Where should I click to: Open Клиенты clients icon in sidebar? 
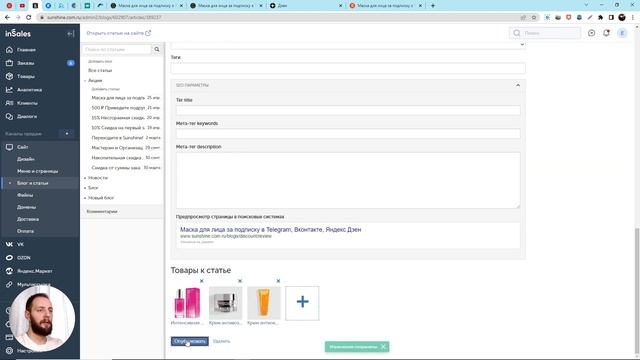[9, 103]
